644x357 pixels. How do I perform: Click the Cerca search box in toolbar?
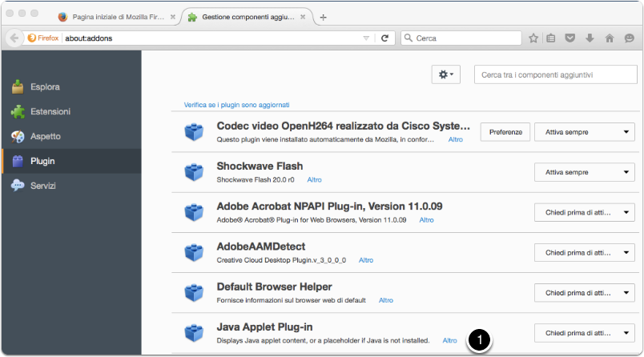coord(461,38)
